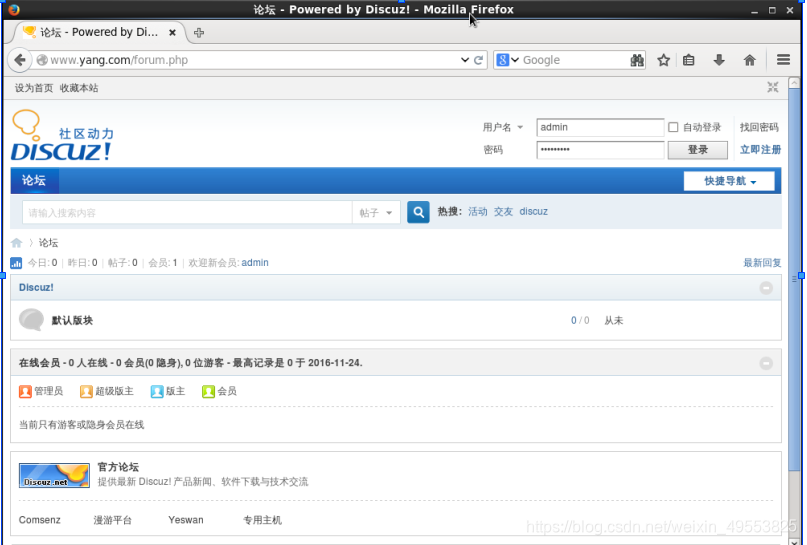Click the 管理员 orange user icon
The image size is (807, 545).
tap(25, 392)
